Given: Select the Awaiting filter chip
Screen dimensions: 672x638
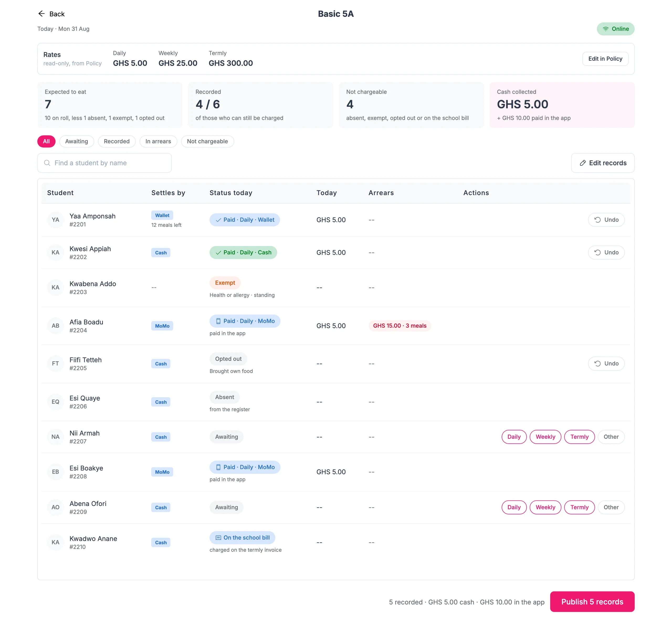Looking at the screenshot, I should point(76,142).
